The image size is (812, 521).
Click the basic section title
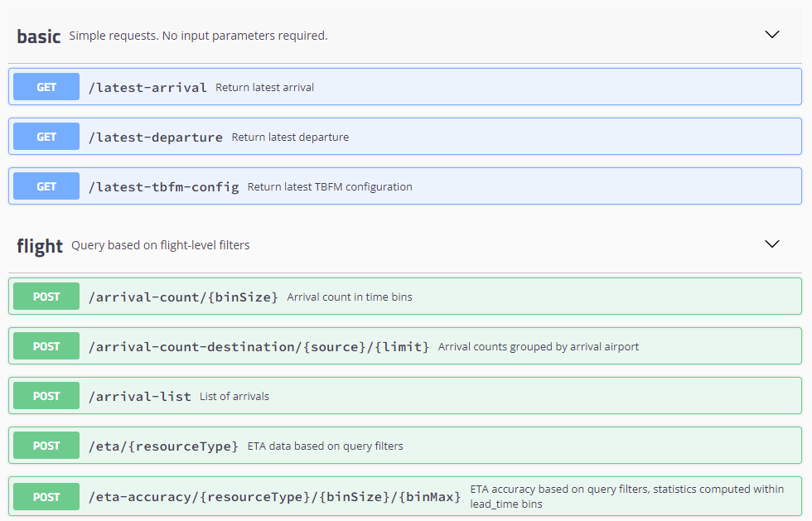tap(39, 36)
